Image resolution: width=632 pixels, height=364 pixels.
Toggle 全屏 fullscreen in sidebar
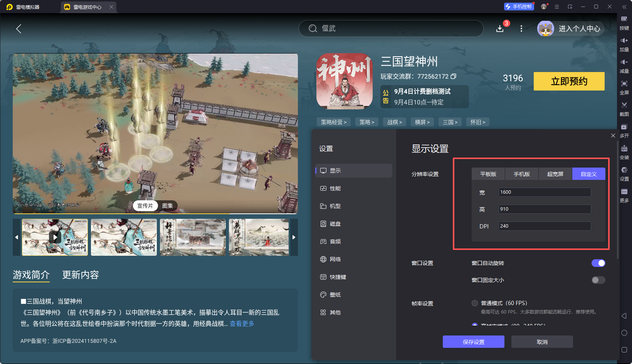click(x=624, y=88)
